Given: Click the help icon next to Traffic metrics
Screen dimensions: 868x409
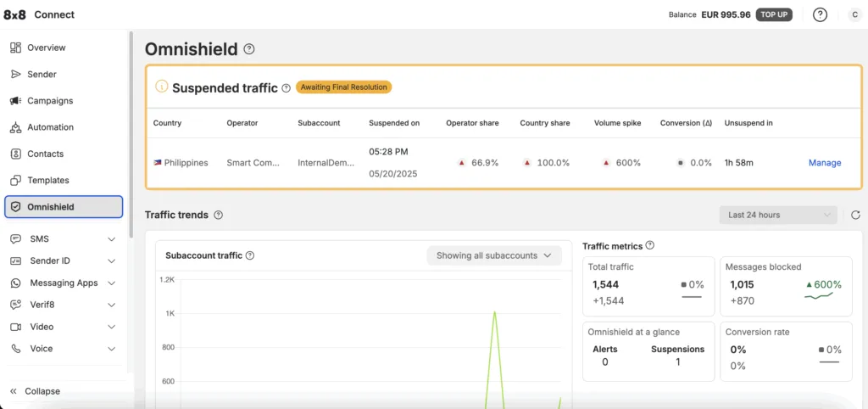Looking at the screenshot, I should pyautogui.click(x=650, y=245).
